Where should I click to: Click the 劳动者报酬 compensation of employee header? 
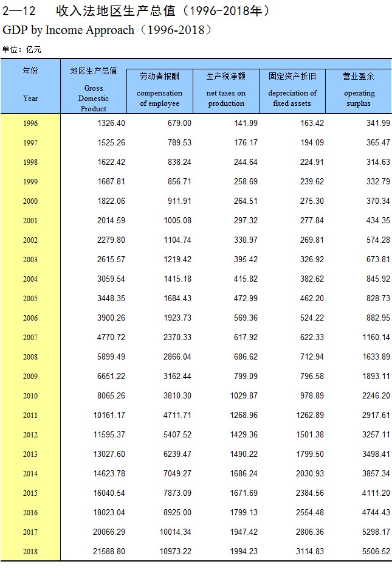pos(160,91)
